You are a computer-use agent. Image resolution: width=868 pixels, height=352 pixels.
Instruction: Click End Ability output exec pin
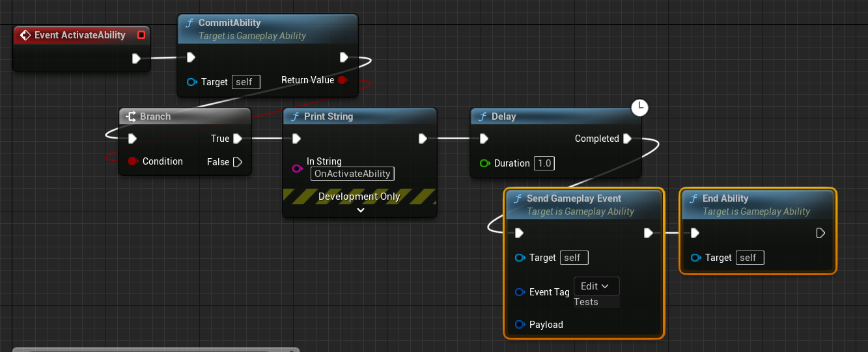click(821, 232)
